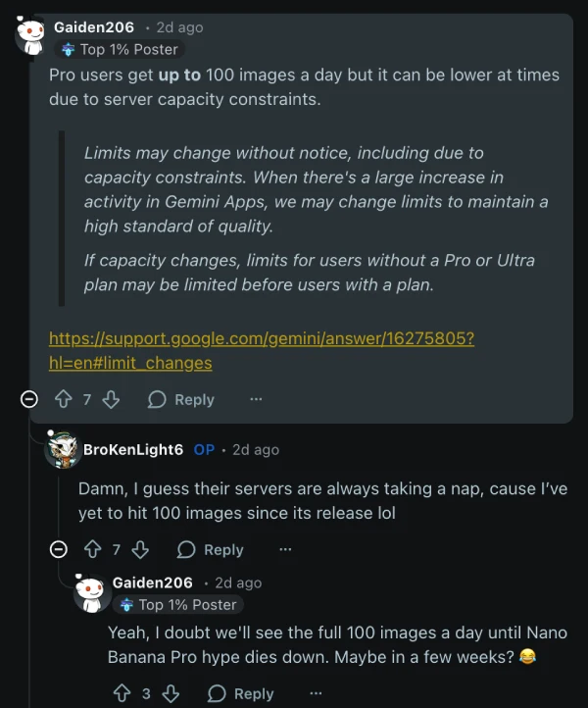Collapse Gaiden206's top comment thread
This screenshot has width=588, height=708.
pos(30,400)
